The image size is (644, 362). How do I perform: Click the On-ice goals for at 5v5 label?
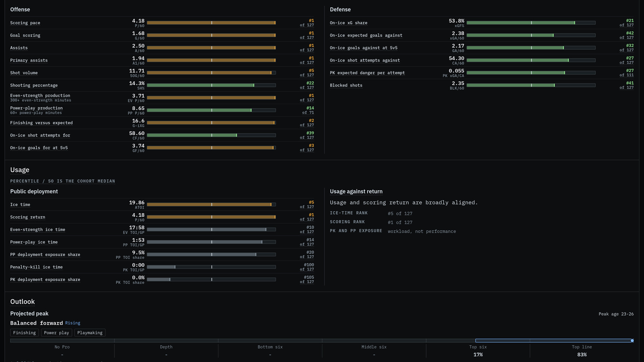tap(39, 148)
